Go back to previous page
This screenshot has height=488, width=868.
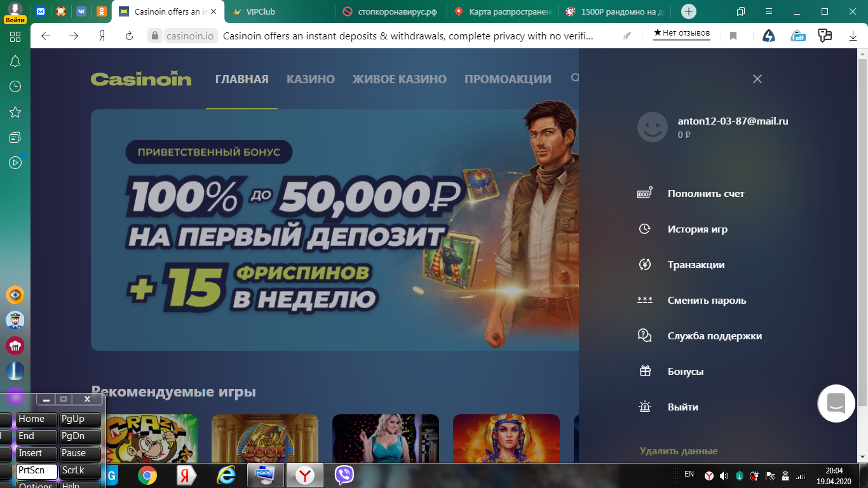pyautogui.click(x=46, y=36)
